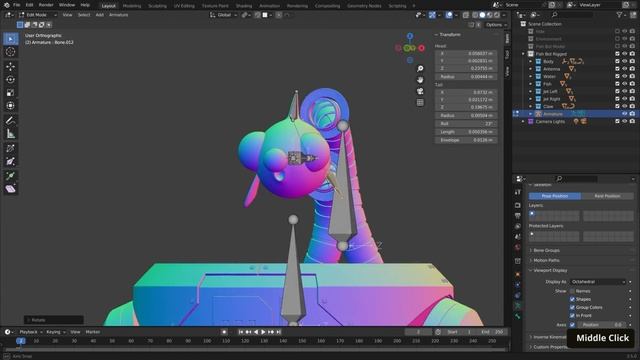
Task: Collapse the Fish Bot Rigged collection
Action: tap(523, 54)
